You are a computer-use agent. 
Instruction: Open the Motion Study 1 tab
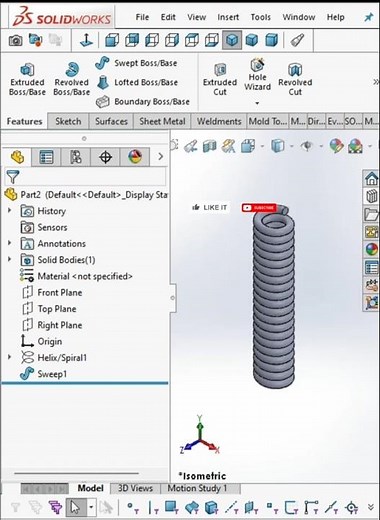(197, 488)
